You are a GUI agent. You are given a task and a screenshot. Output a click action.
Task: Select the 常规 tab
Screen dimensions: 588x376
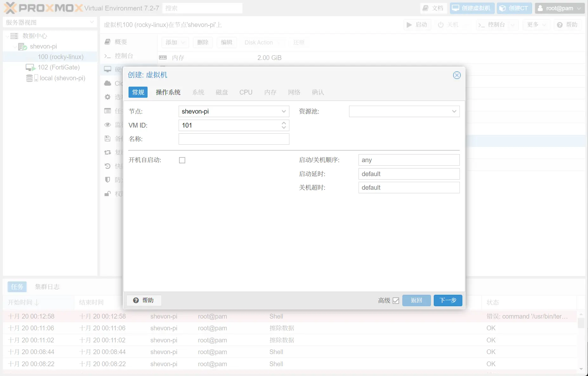click(x=138, y=92)
